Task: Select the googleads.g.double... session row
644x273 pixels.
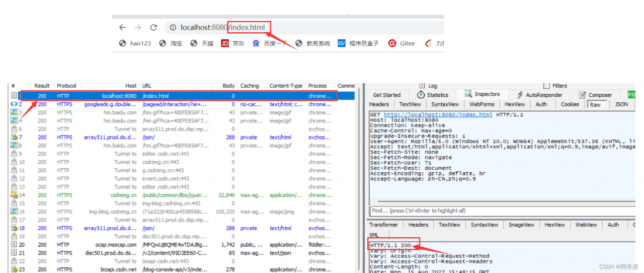Action: coord(182,104)
